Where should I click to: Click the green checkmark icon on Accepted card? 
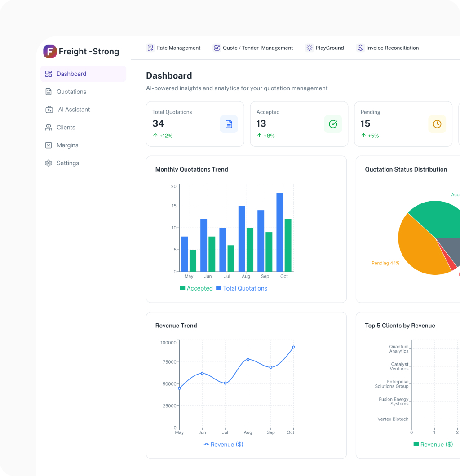point(333,124)
